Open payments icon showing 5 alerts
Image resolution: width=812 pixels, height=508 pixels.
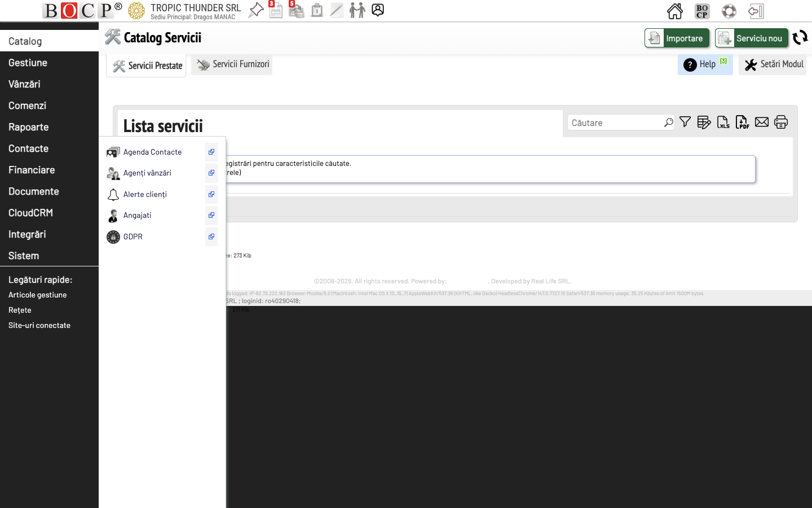pos(296,10)
